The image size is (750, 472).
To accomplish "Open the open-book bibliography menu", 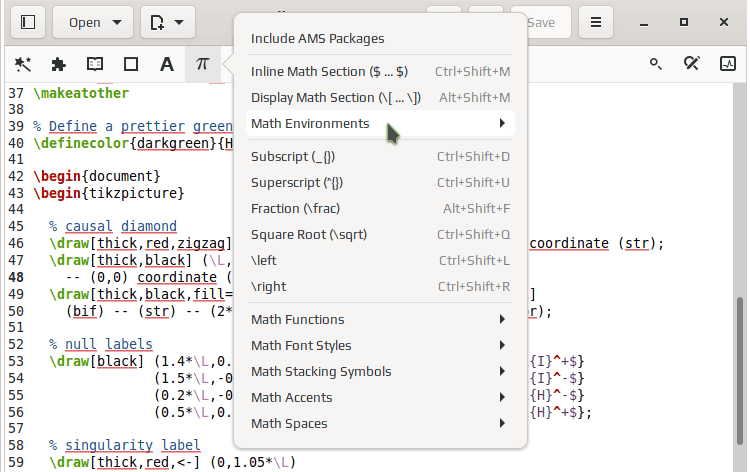I will click(x=95, y=64).
